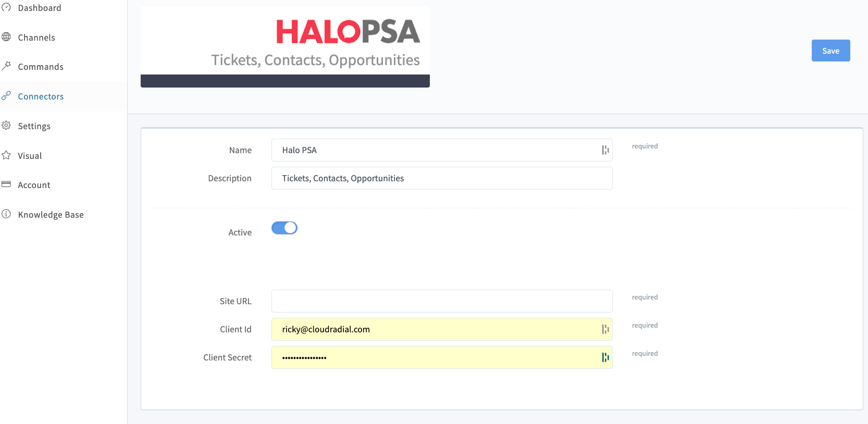Click the Commands wand icon
This screenshot has height=424, width=868.
[6, 66]
